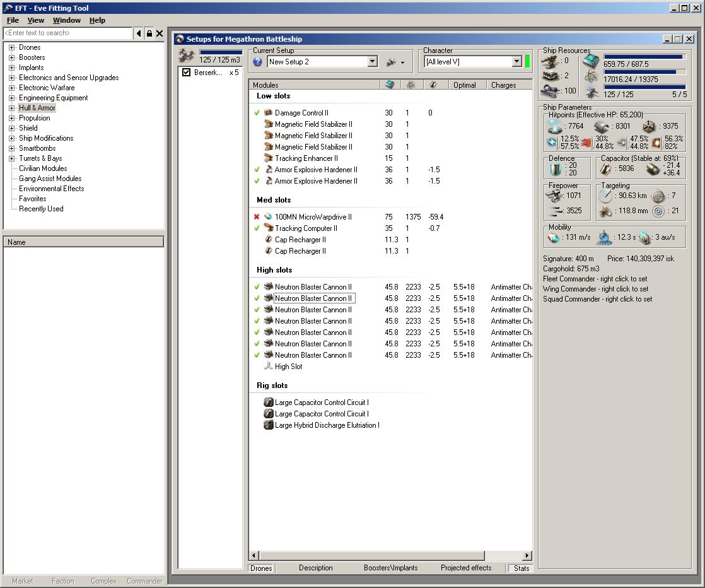Expand the Turrets & Bays category
The height and width of the screenshot is (588, 705).
[x=12, y=158]
